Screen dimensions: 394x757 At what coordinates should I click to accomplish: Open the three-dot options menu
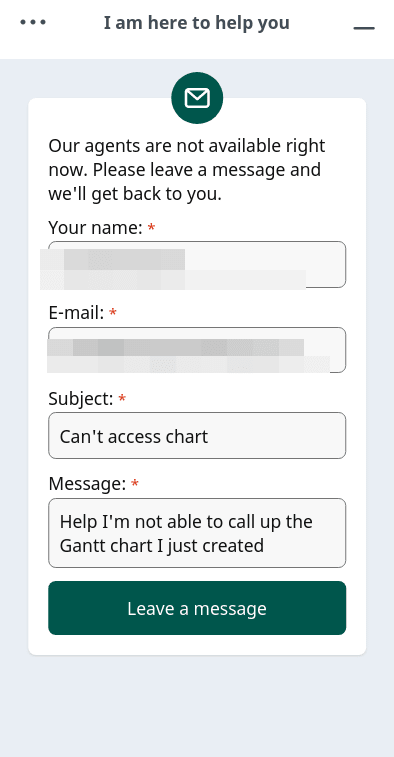(x=33, y=22)
